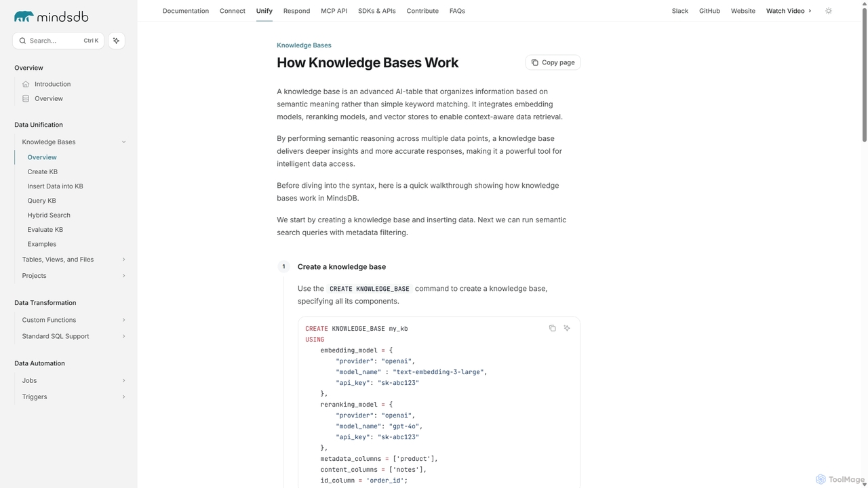
Task: Click the page vertical scrollbar
Action: [x=864, y=75]
